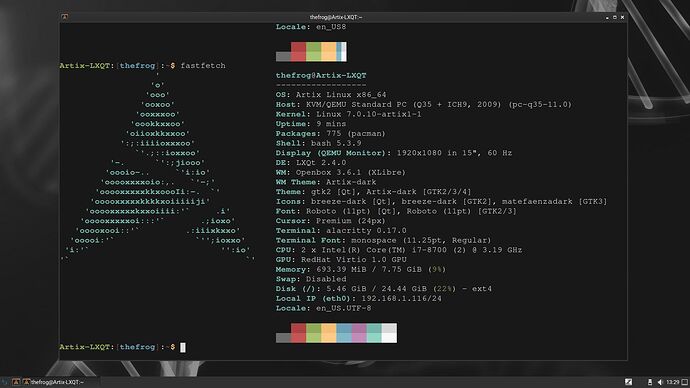Viewport: 690px width, 388px height.
Task: Open the clock showing 13:29
Action: tap(672, 382)
